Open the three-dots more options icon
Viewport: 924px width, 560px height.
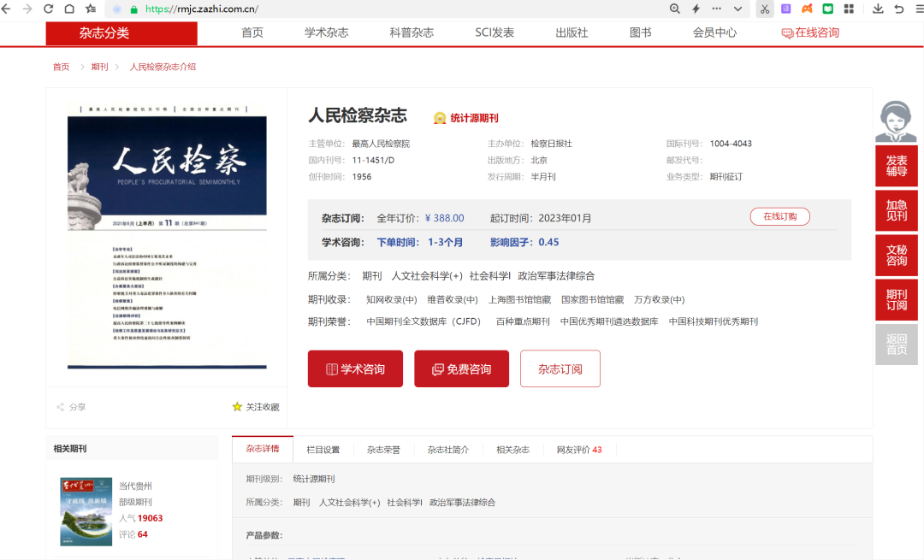(717, 9)
